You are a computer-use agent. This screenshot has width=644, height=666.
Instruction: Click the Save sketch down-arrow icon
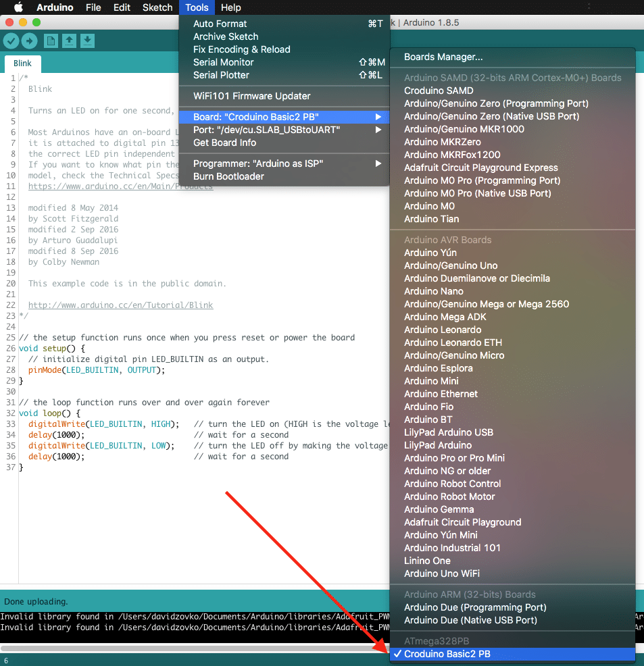click(87, 41)
